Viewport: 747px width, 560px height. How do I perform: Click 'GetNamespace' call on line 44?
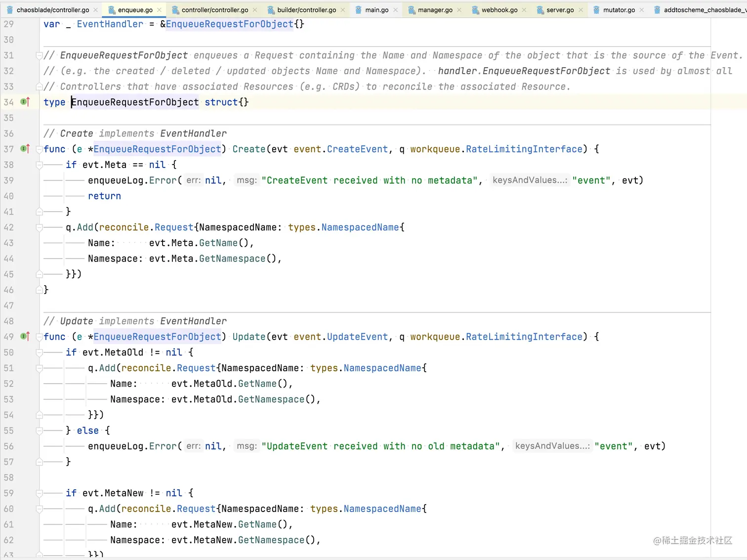pos(232,258)
